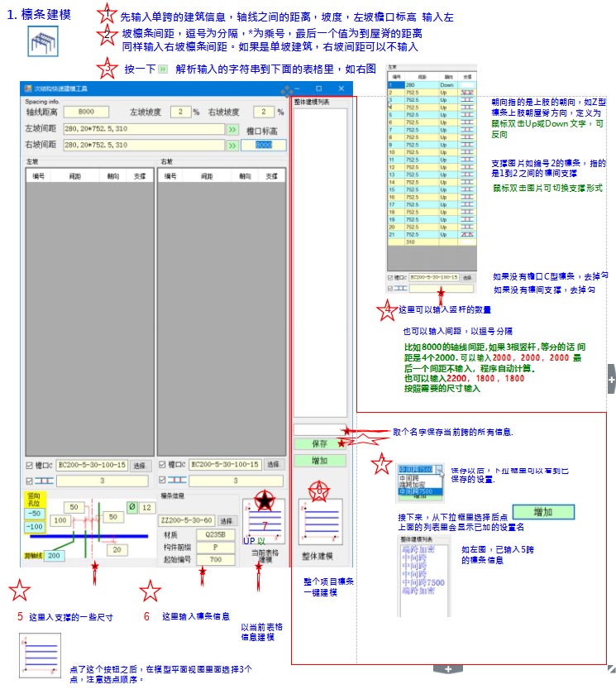
Task: Click the green 增加 button in the dialog
Action: (320, 461)
